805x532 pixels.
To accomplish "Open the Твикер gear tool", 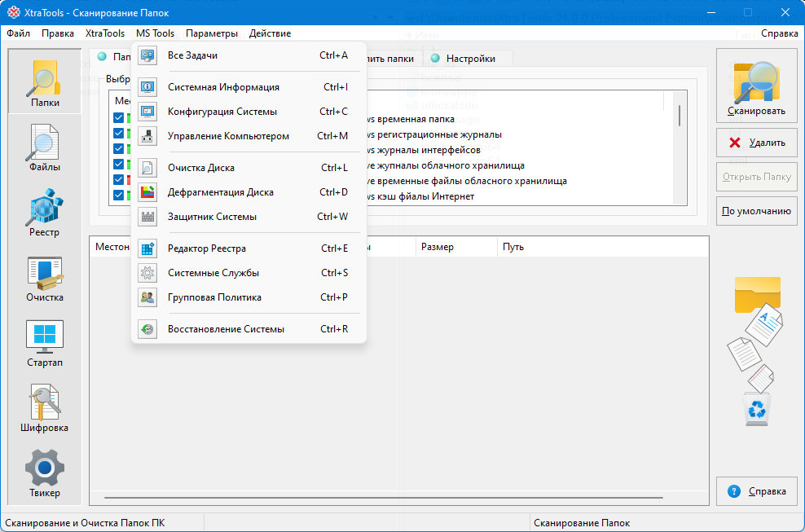I will (45, 473).
